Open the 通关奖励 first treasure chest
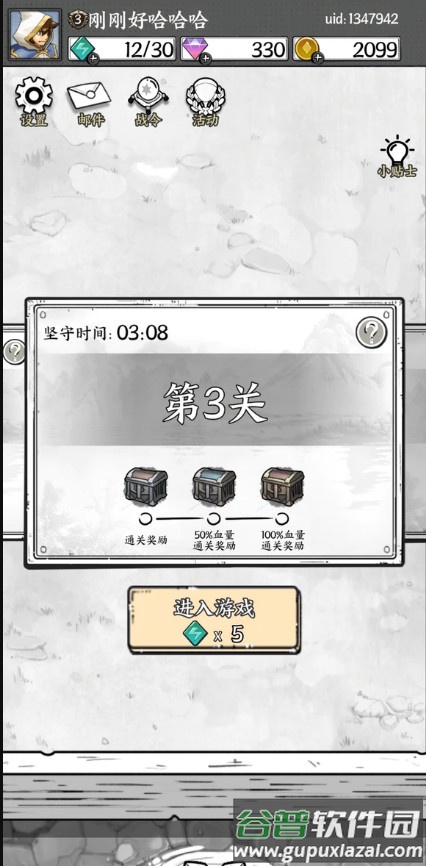The height and width of the screenshot is (866, 426). [x=146, y=487]
